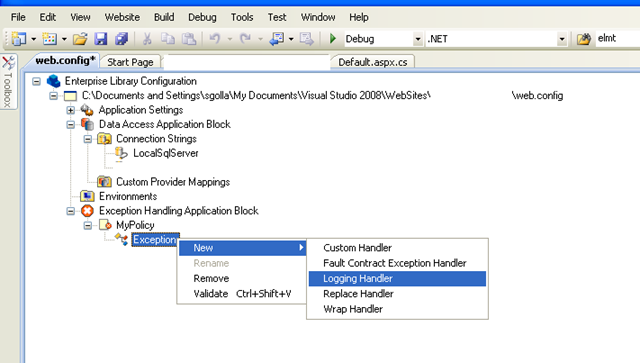Collapse the Exception Handling Application Block node

71,211
